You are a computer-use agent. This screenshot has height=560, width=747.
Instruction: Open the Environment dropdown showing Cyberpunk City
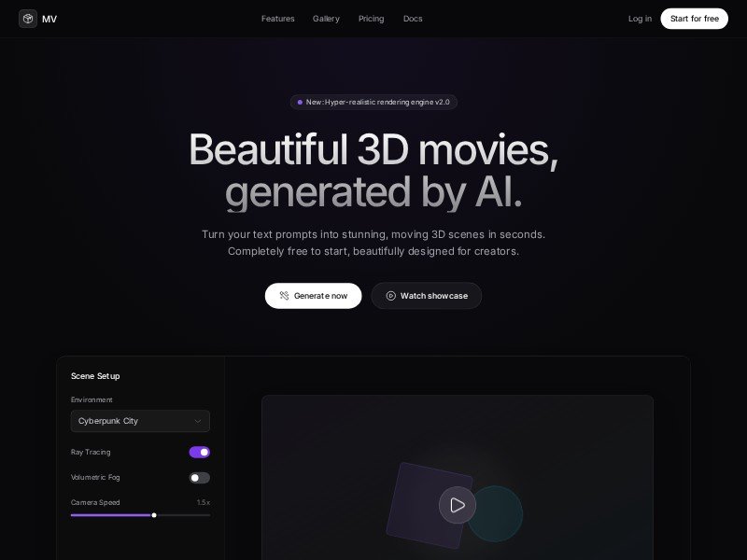tap(140, 421)
